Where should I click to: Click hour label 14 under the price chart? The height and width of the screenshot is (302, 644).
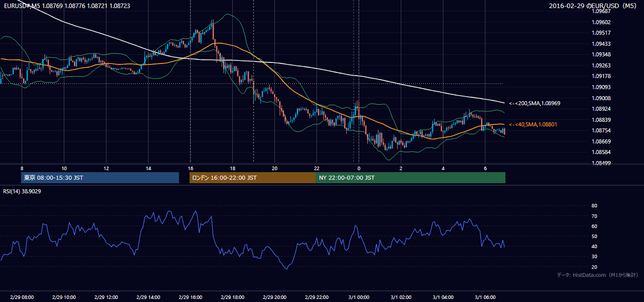point(148,168)
